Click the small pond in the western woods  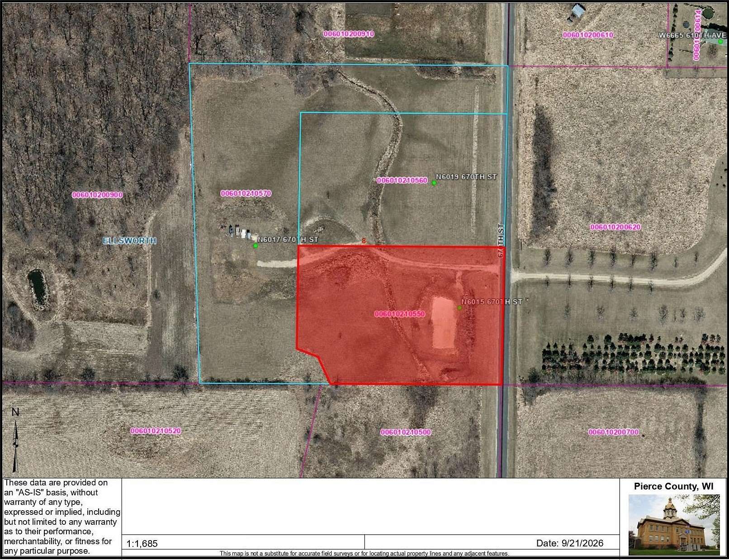tap(38, 288)
